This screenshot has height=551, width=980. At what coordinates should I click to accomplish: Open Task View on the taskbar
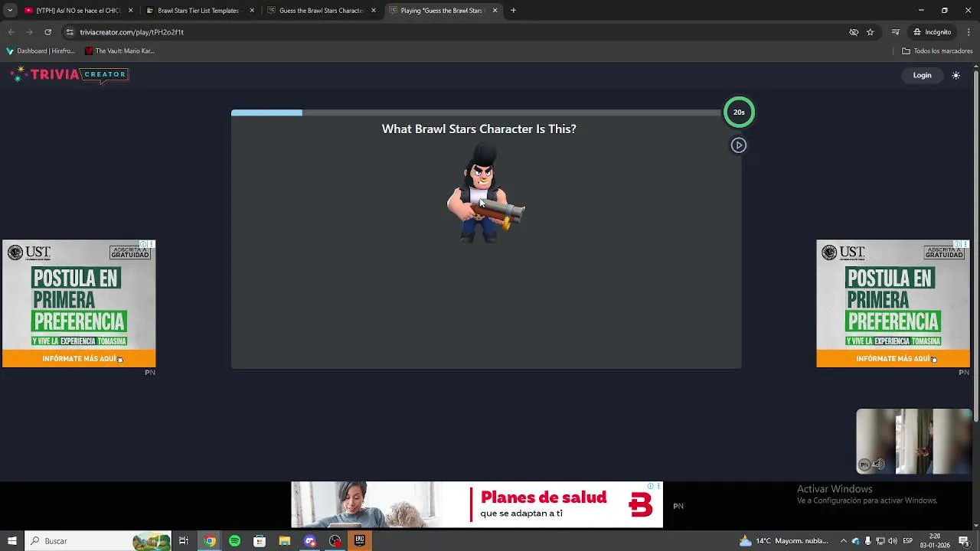[184, 541]
